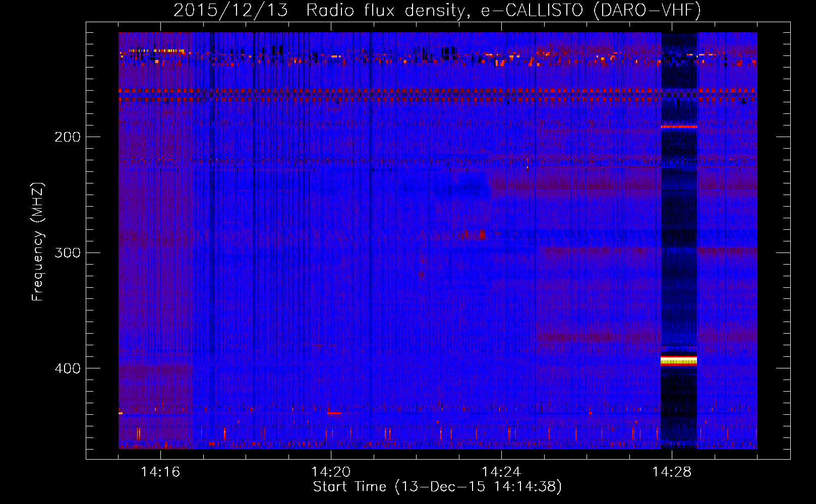Click the bright yellow-white band near 400 MHz
Viewport: 816px width, 504px height.
click(x=679, y=360)
